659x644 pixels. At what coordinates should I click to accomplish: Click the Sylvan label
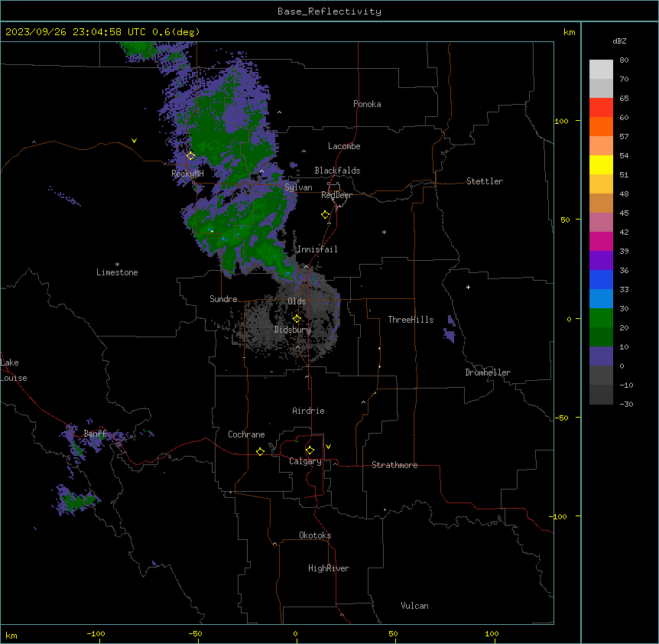[x=298, y=187]
